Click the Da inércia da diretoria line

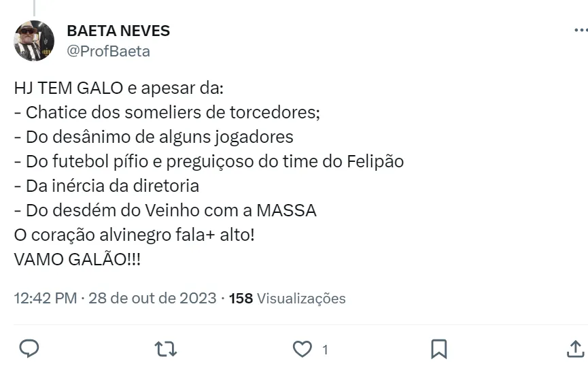tap(106, 186)
